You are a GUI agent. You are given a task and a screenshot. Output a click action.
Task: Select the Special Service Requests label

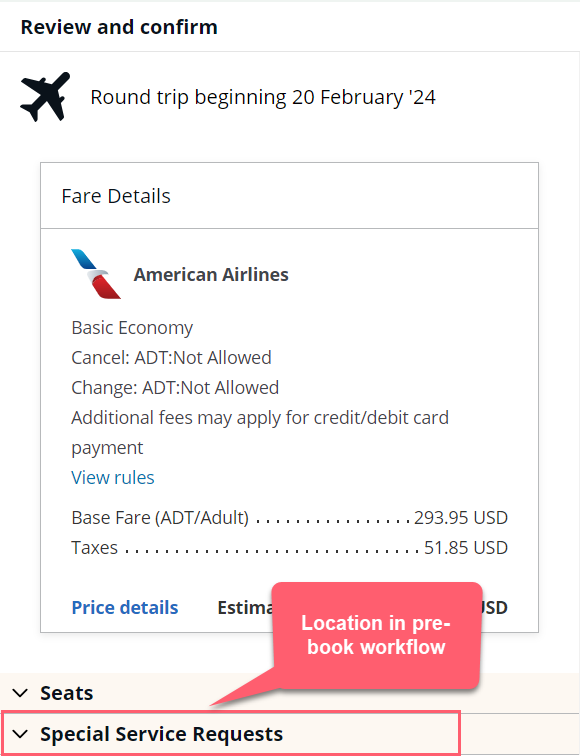162,734
